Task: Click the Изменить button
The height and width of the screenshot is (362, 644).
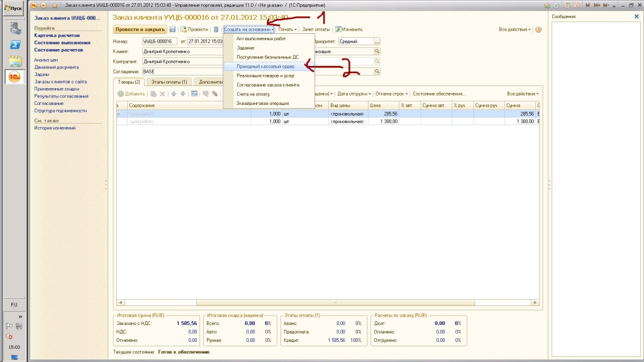Action: coord(349,30)
